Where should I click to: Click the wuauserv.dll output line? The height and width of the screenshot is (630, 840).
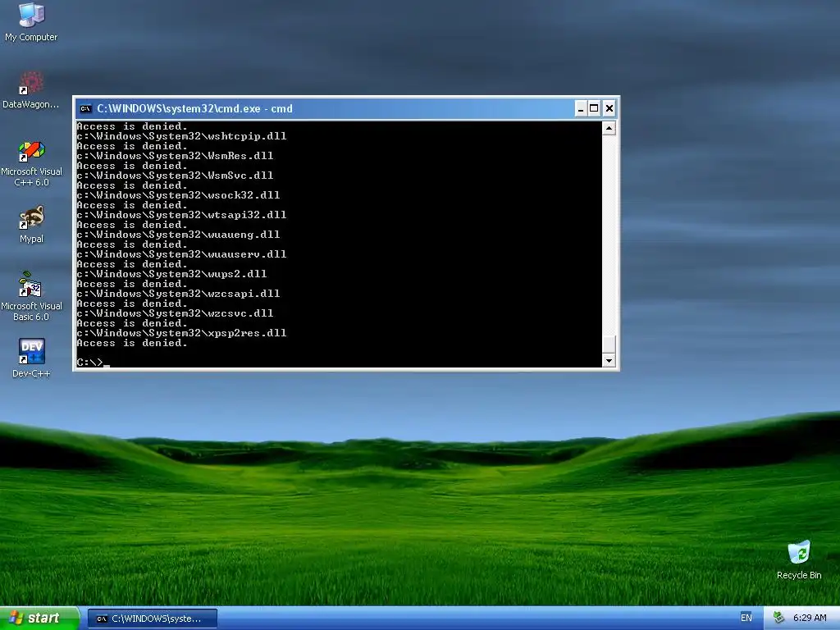[181, 254]
